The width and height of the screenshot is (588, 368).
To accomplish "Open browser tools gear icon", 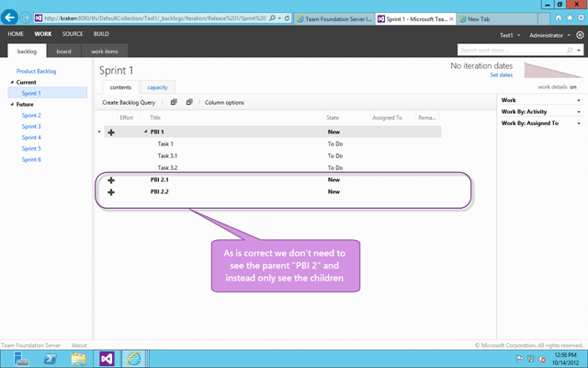I will point(581,17).
